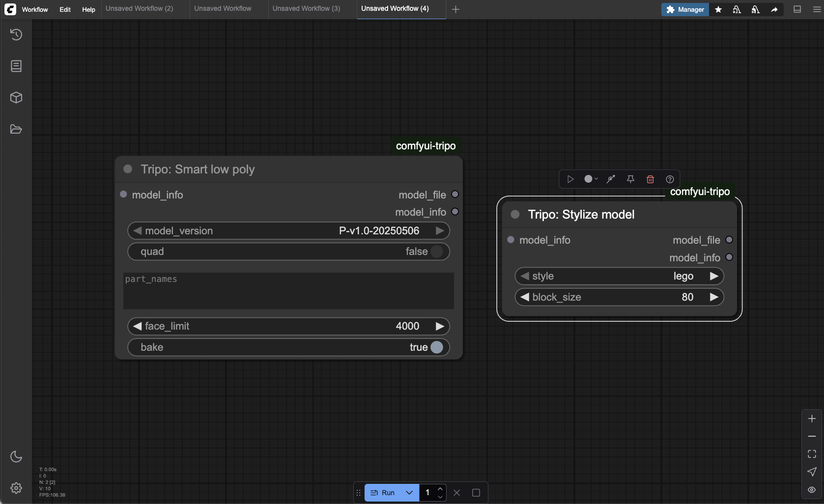The height and width of the screenshot is (504, 824).
Task: Delete the selected node with trash icon
Action: pos(650,179)
